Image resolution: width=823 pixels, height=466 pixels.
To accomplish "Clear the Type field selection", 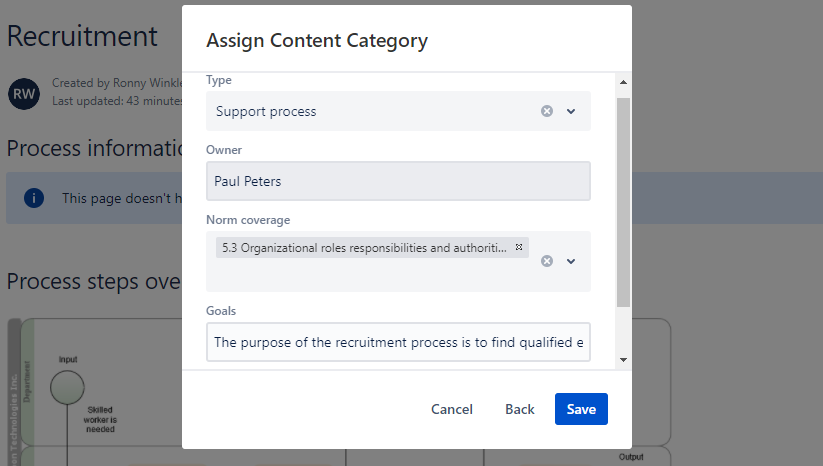I will [547, 111].
